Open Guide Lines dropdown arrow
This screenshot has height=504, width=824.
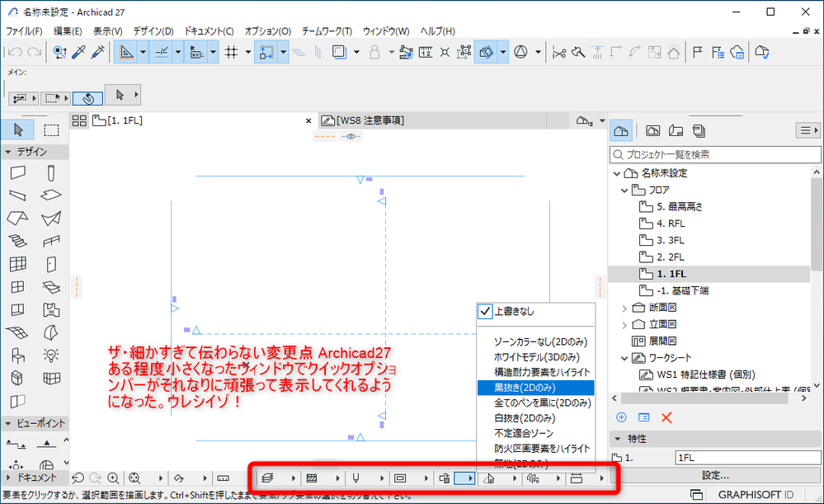143,52
